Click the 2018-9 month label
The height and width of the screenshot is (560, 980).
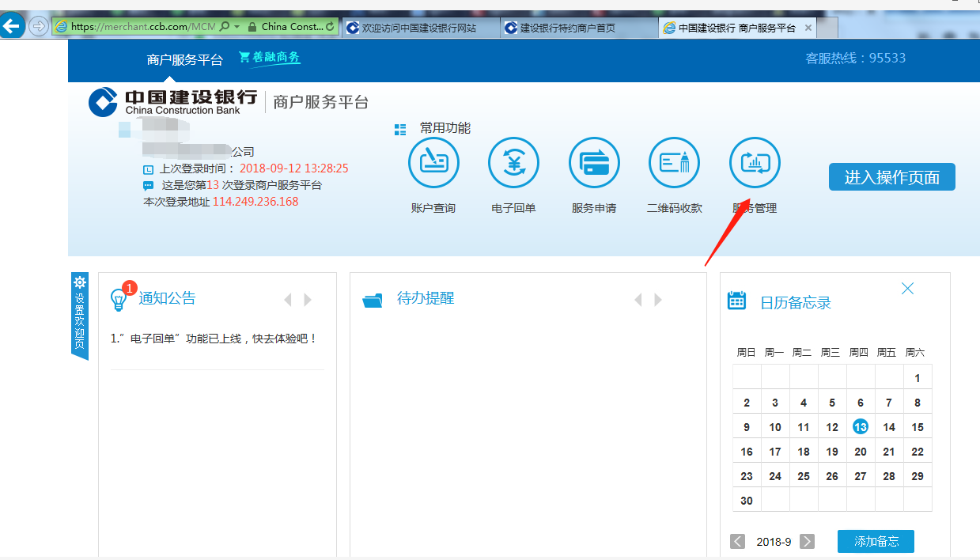774,542
